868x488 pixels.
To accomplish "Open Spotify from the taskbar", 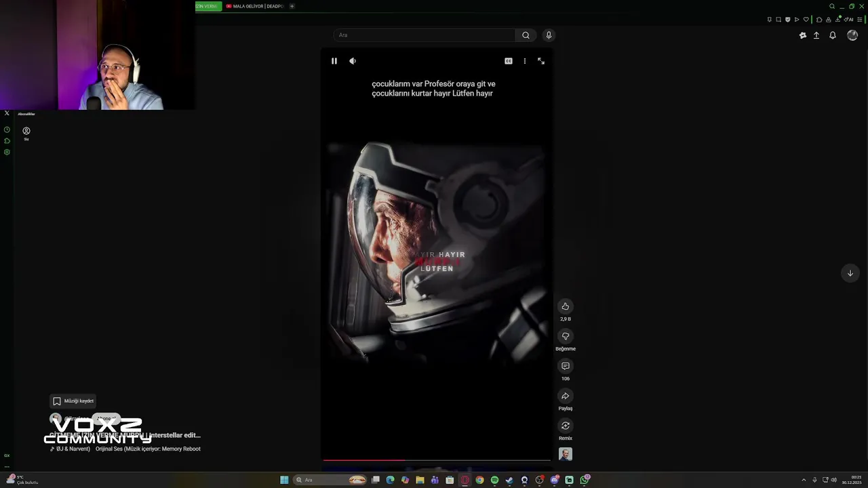I will tap(494, 480).
